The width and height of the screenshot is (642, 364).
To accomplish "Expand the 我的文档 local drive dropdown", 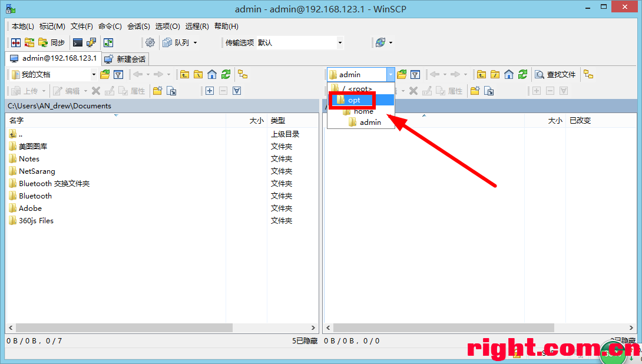I will coord(94,75).
